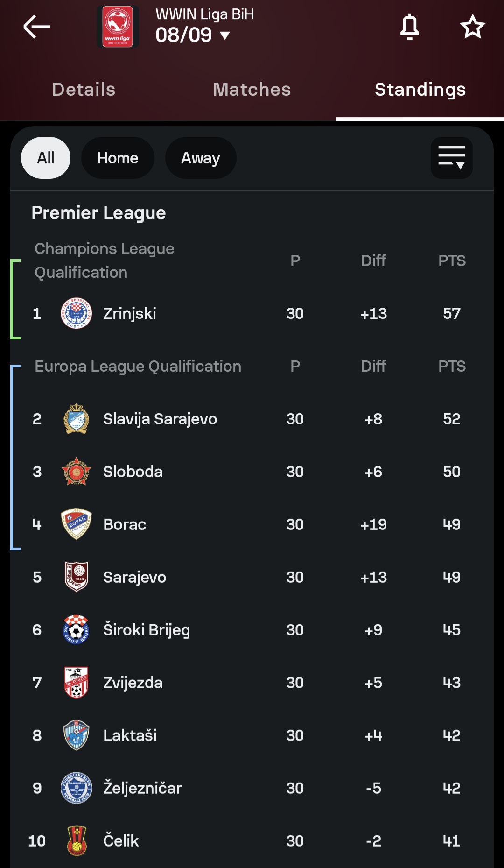Viewport: 504px width, 868px height.
Task: Open the standings filter menu icon
Action: click(x=452, y=158)
